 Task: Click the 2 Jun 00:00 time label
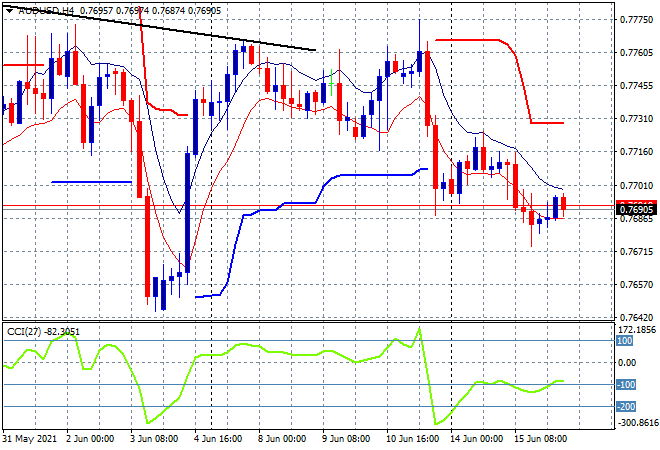coord(90,439)
